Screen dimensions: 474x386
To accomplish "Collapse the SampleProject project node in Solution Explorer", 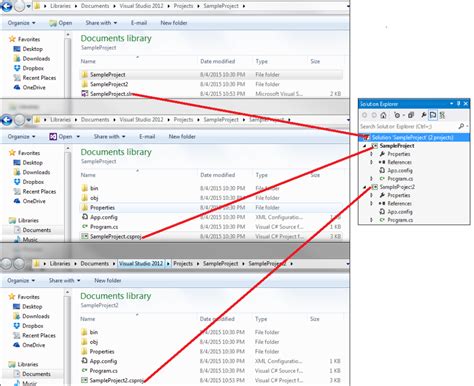I will click(x=365, y=146).
